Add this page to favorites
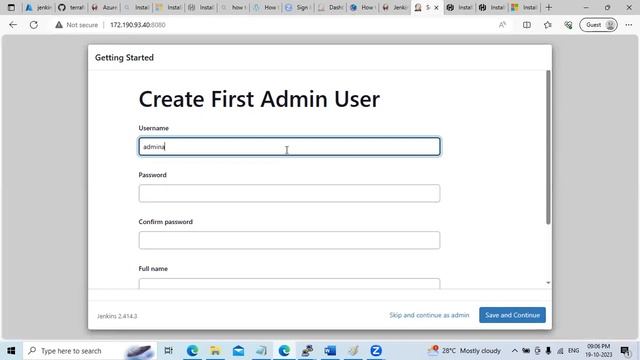The image size is (640, 360). coord(548,25)
